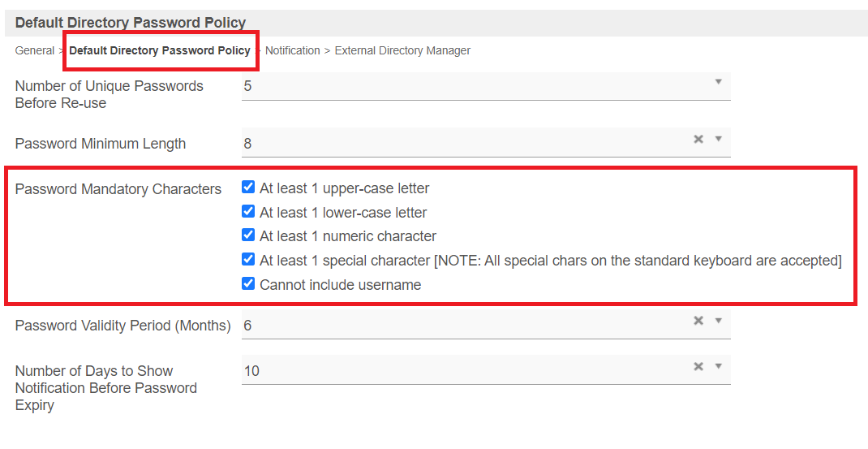Clear the Password Validity Period value

tap(698, 321)
